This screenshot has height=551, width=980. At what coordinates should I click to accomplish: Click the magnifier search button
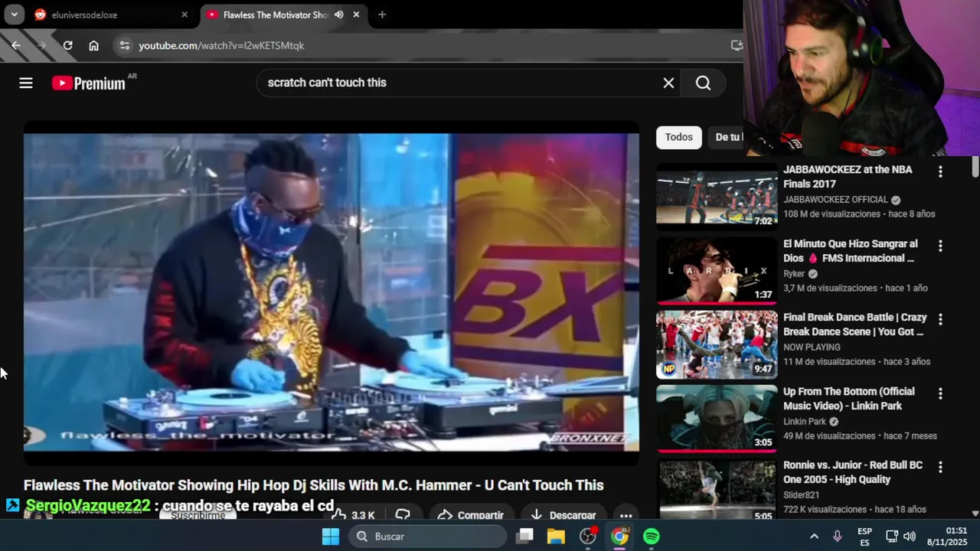click(x=703, y=83)
